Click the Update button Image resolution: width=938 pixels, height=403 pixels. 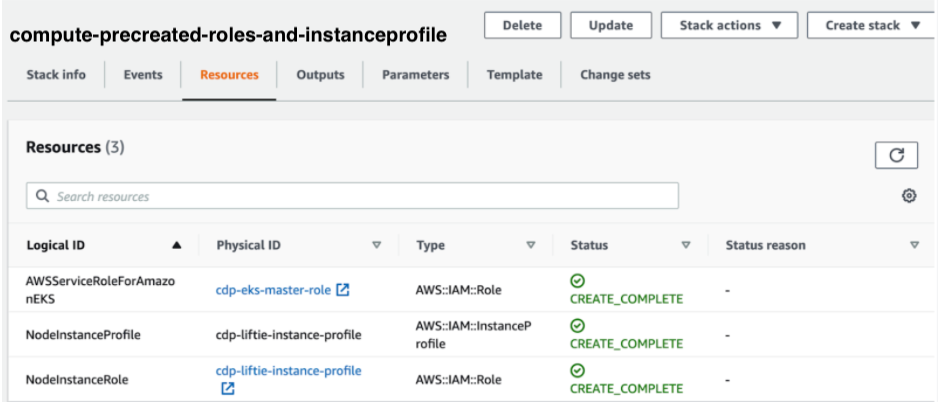pos(610,25)
